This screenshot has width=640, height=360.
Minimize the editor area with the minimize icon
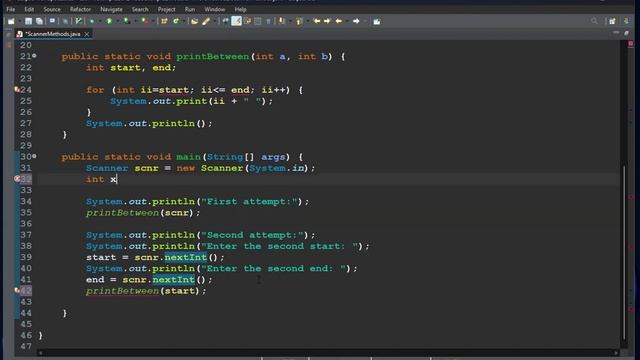pyautogui.click(x=616, y=33)
